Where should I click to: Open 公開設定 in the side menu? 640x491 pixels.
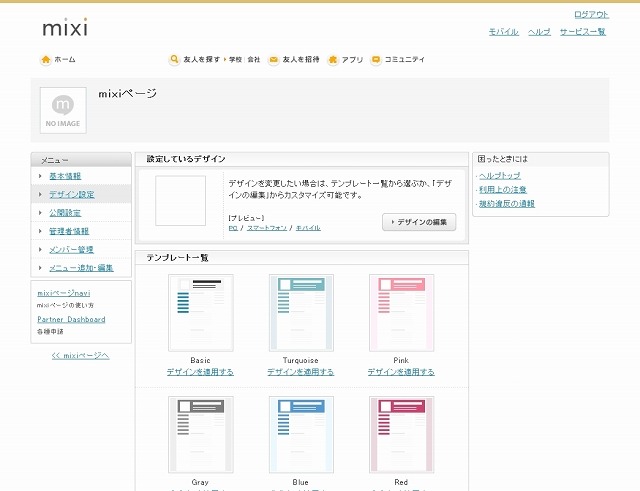click(65, 213)
